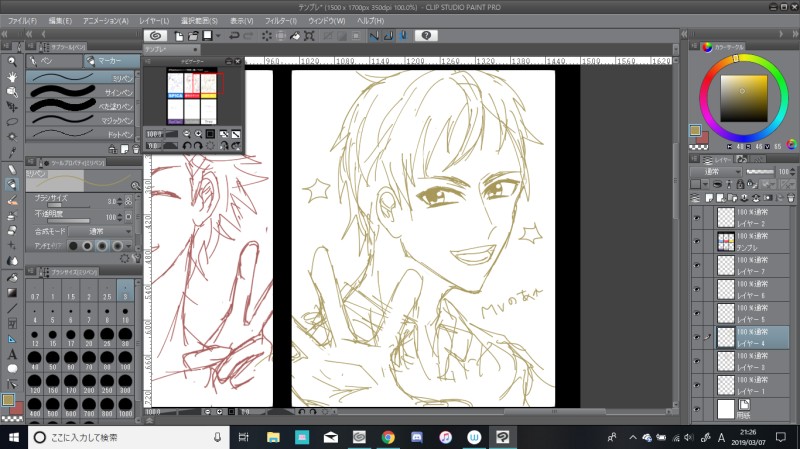Switch to the マーカー sub tool tab
The width and height of the screenshot is (800, 449).
point(111,61)
